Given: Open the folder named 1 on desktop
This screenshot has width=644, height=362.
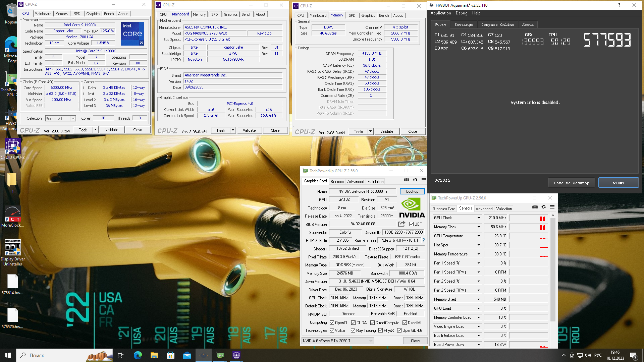Looking at the screenshot, I should coord(12,183).
